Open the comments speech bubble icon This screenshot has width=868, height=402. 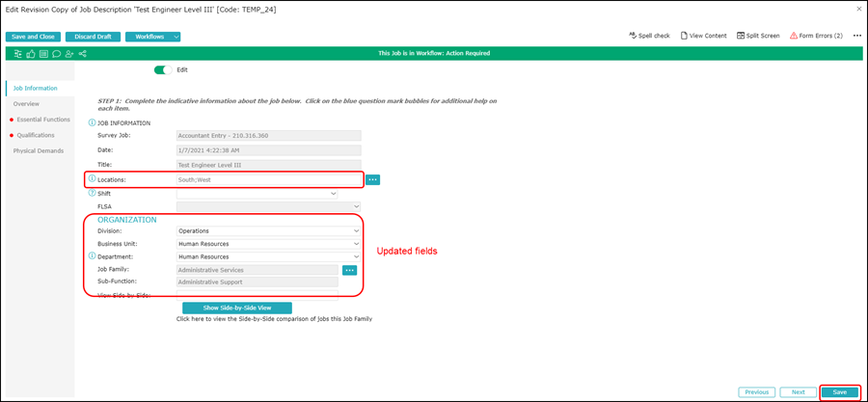point(56,54)
